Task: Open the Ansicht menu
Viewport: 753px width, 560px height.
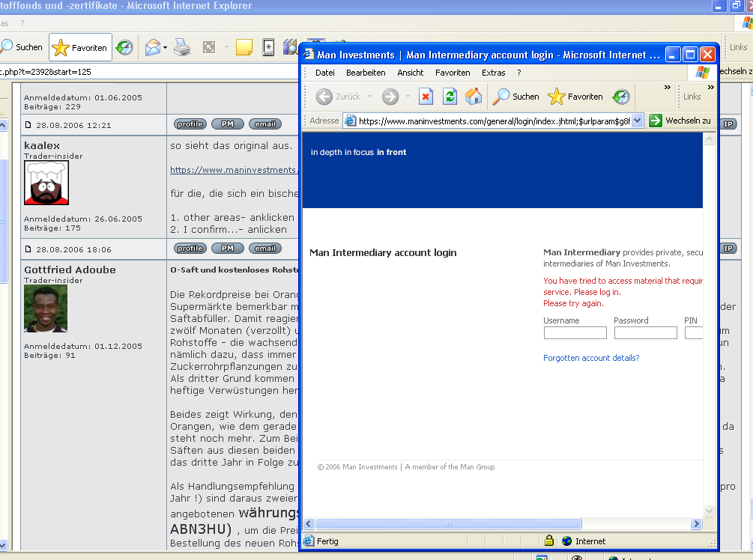Action: pyautogui.click(x=410, y=73)
